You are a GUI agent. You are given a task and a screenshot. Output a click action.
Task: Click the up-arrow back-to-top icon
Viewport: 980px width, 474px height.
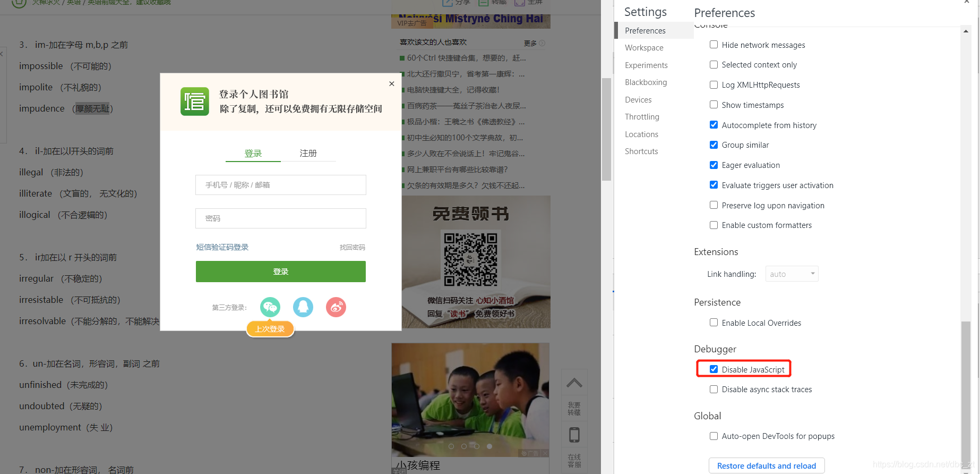tap(574, 383)
